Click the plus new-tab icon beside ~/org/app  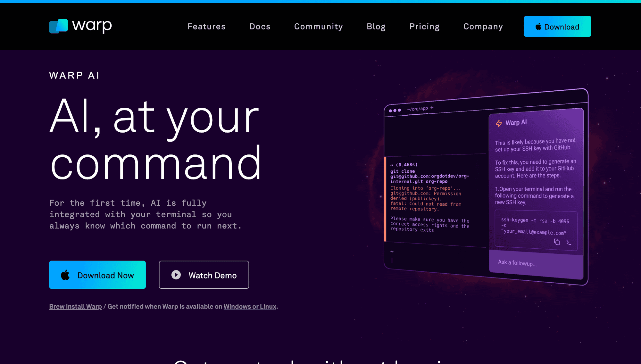(x=432, y=108)
